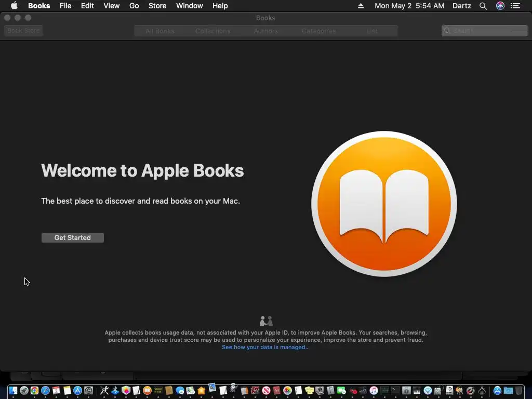Open Notification Center list icon

(x=515, y=6)
